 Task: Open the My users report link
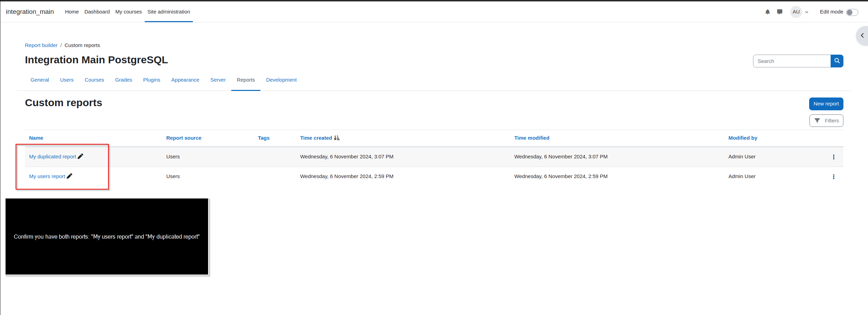tap(47, 176)
